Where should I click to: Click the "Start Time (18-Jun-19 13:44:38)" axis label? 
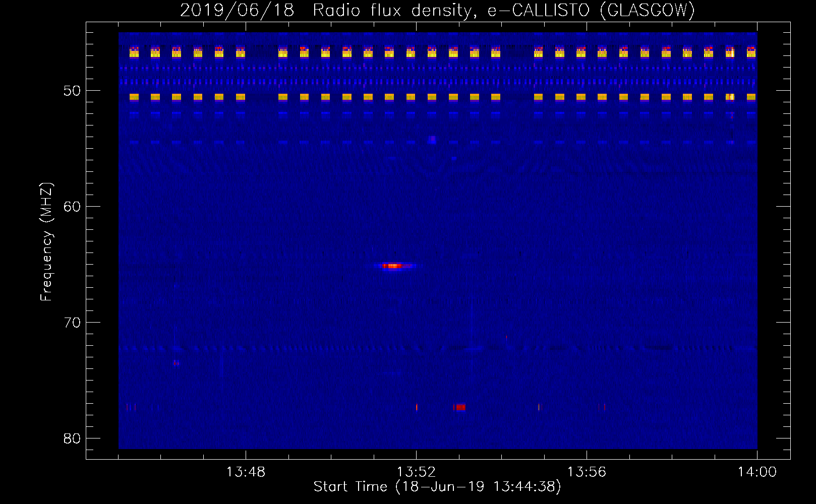tap(437, 487)
